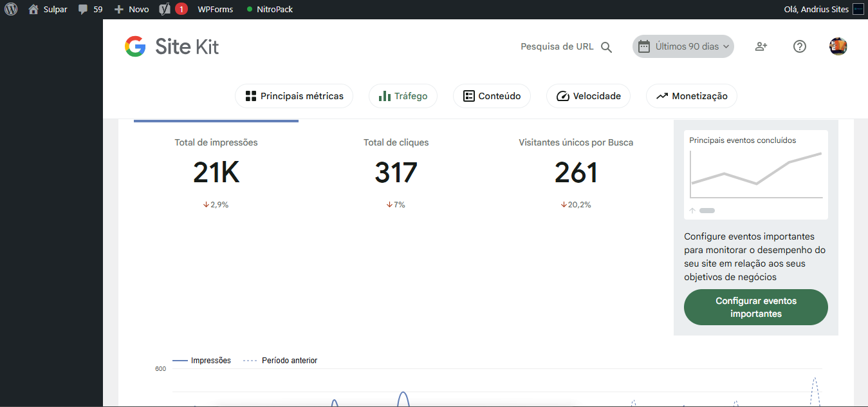Click the user account avatar
This screenshot has width=868, height=407.
[x=838, y=46]
